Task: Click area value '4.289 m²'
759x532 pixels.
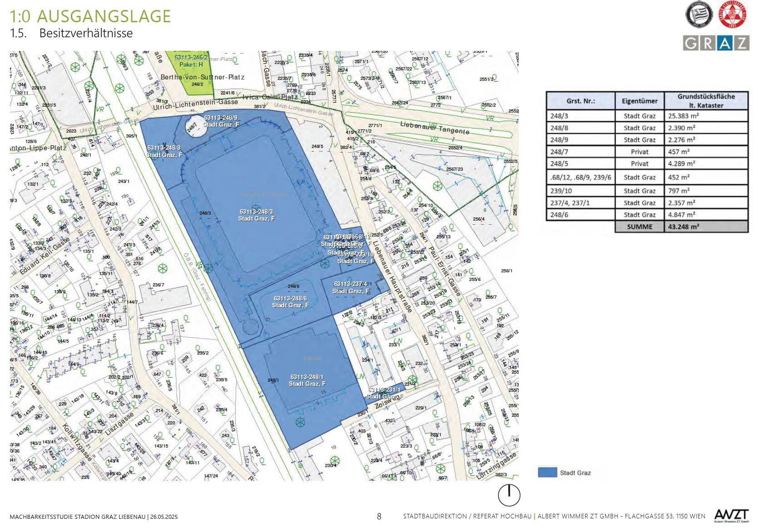Action: point(706,163)
